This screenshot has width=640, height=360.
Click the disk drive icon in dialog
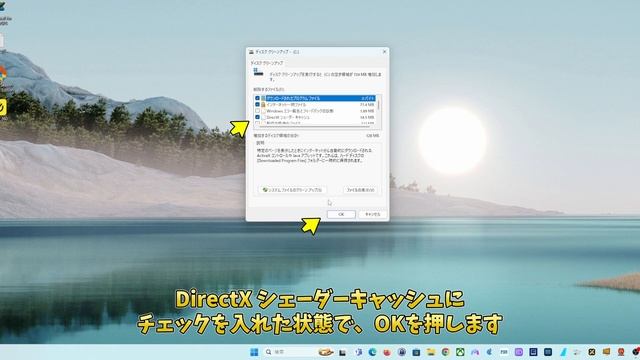258,73
